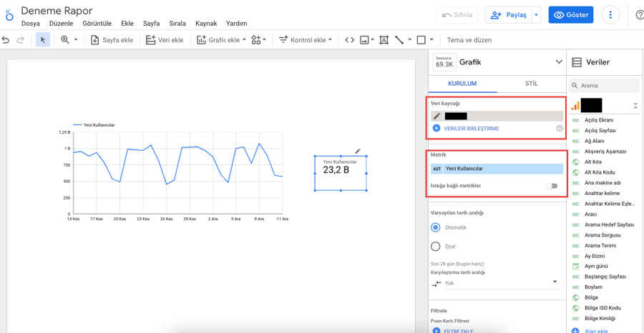Click the help question mark beside Verileri Birleştirme
The image size is (644, 333).
tap(559, 129)
